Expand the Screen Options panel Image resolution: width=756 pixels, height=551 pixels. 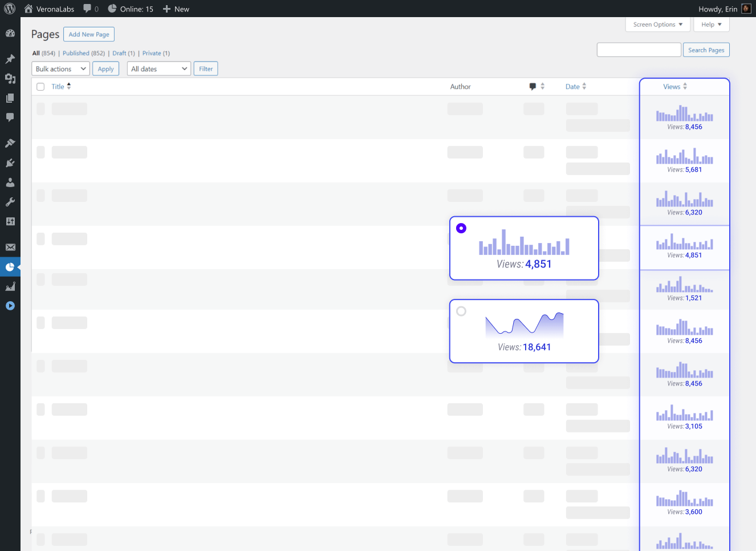(x=657, y=25)
